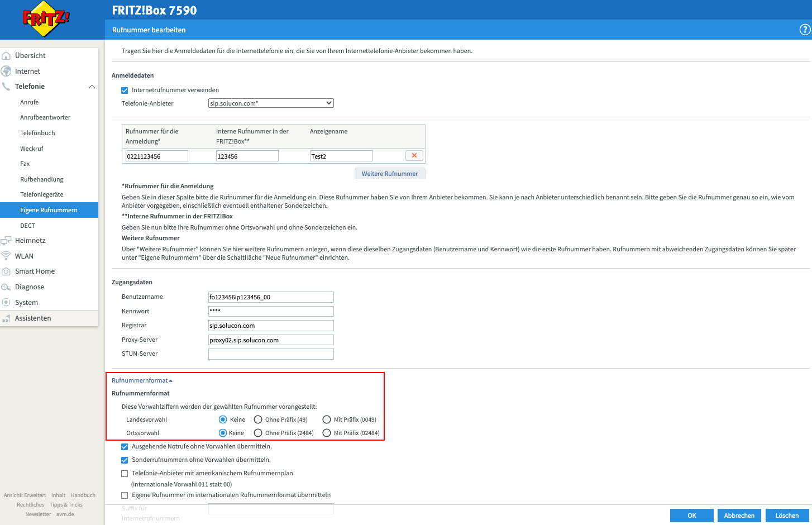Open the Rechtliches footer link

point(30,505)
